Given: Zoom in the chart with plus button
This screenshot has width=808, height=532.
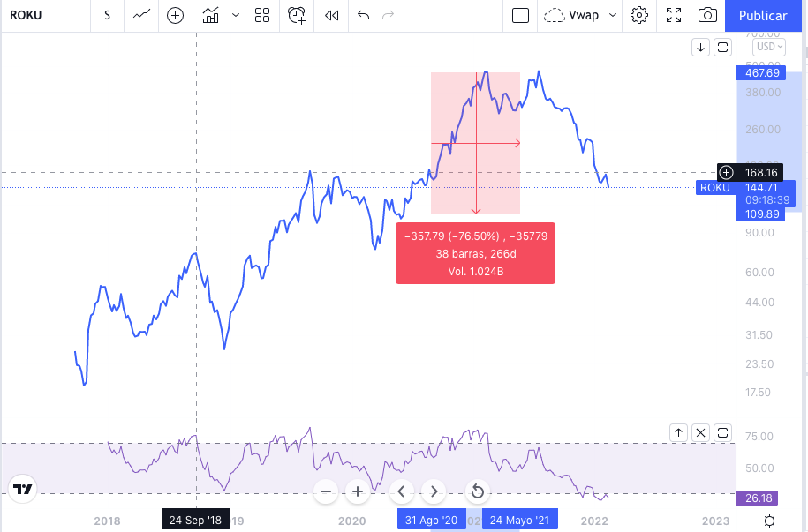Looking at the screenshot, I should (x=357, y=491).
